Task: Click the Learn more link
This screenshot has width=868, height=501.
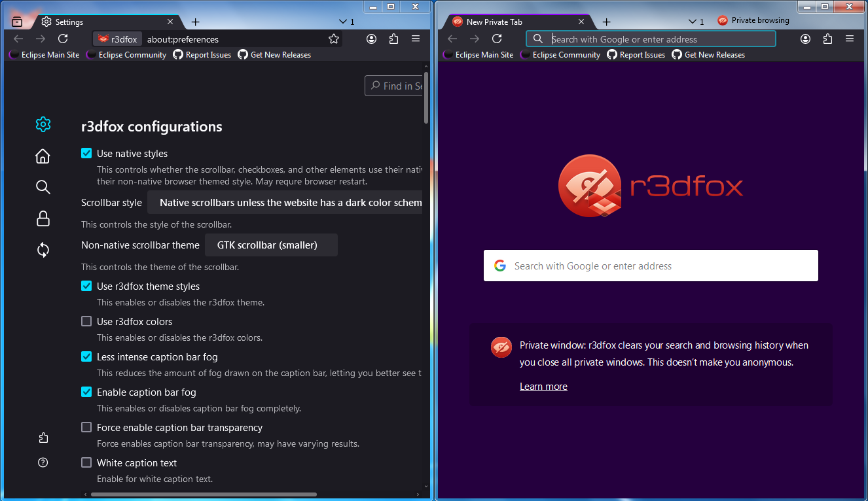Action: [x=543, y=387]
